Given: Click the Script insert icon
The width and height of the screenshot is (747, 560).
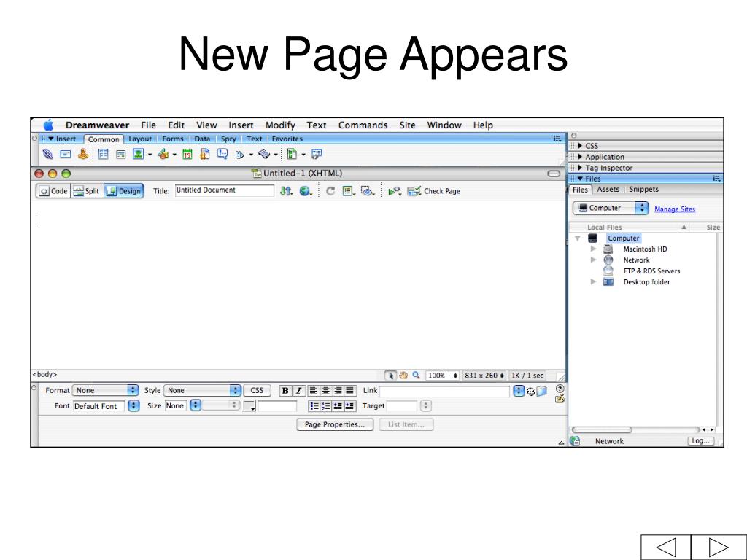Looking at the screenshot, I should [x=264, y=154].
